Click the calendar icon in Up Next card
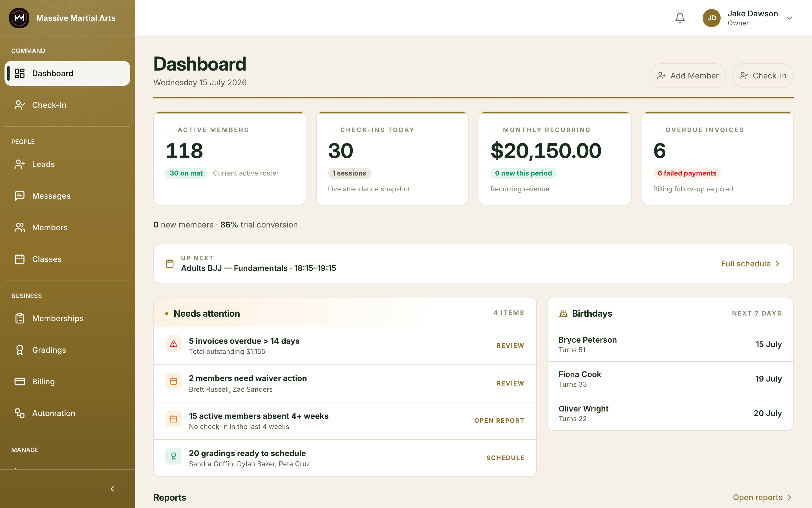The width and height of the screenshot is (812, 508). [170, 264]
